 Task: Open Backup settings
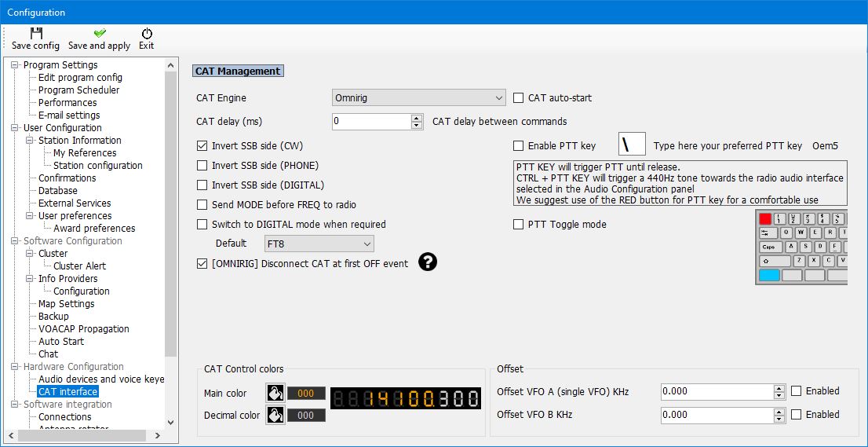pos(53,317)
